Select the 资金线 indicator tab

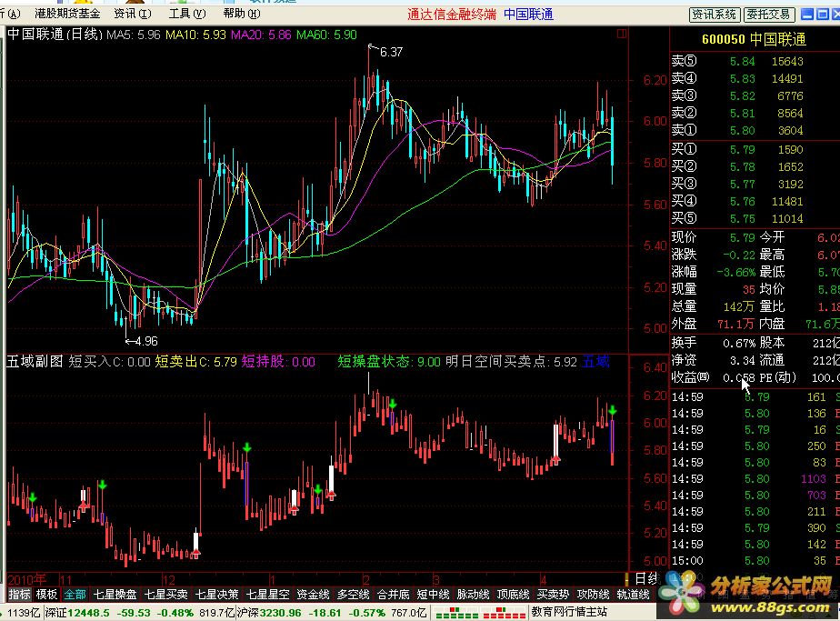(313, 595)
